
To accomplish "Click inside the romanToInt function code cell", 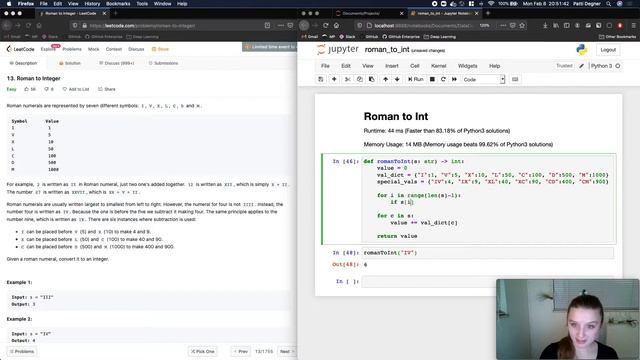I will [x=488, y=199].
